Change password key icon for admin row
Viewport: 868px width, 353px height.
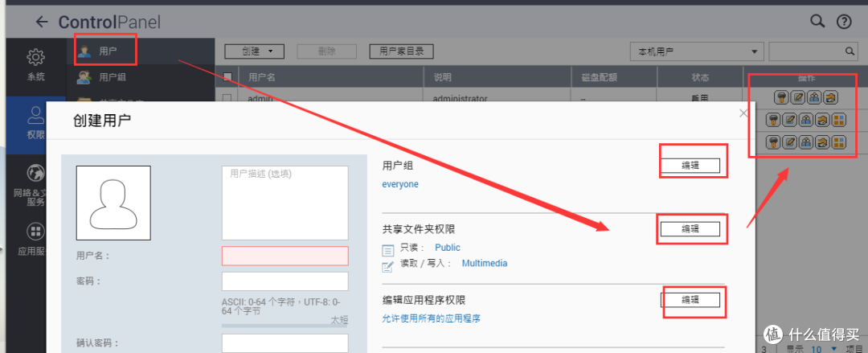tap(780, 98)
